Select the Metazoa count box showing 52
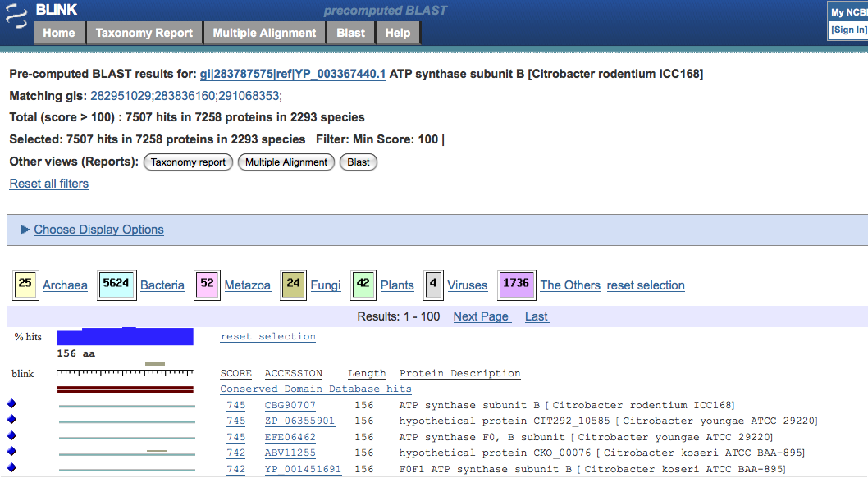868x478 pixels. [x=207, y=285]
